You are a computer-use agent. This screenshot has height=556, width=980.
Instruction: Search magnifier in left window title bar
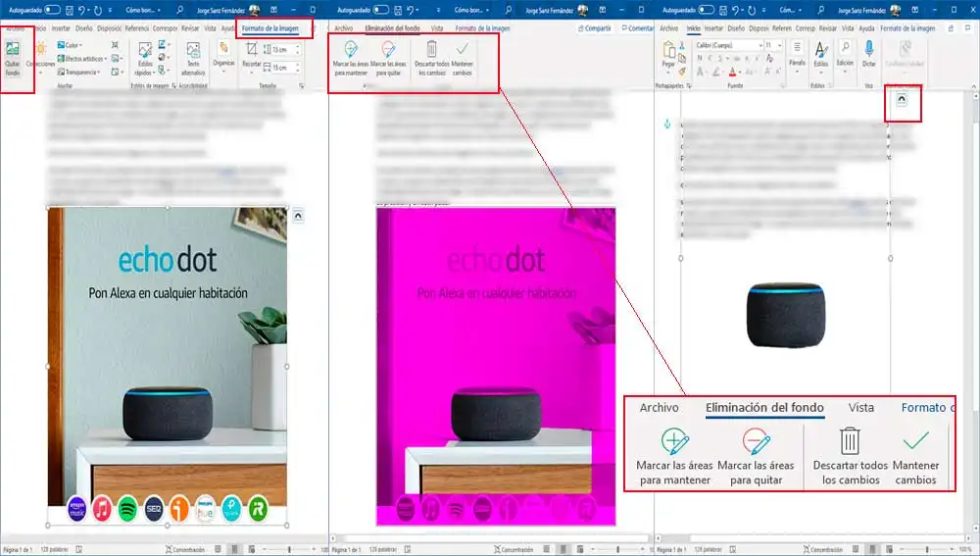(180, 10)
